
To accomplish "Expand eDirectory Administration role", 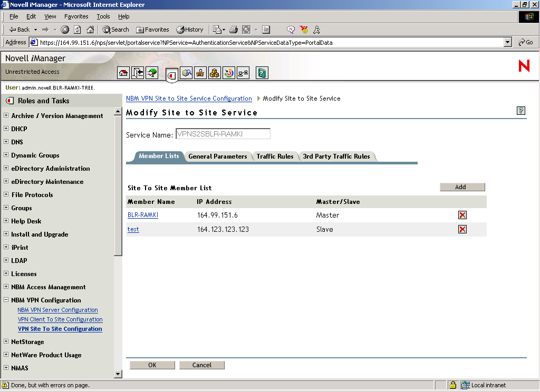I will coord(6,168).
